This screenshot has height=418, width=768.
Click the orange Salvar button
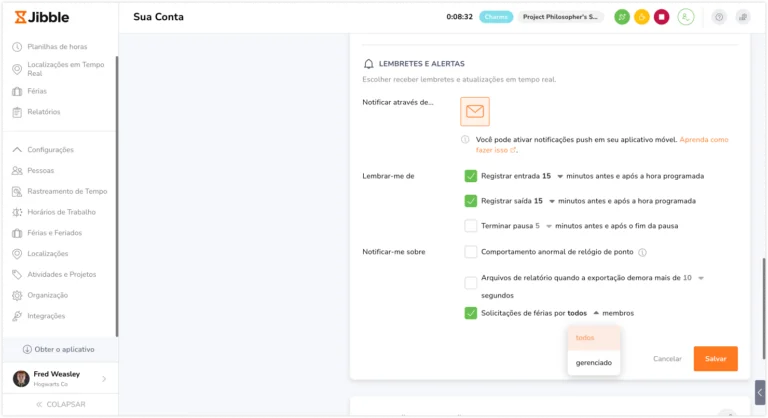click(x=715, y=359)
